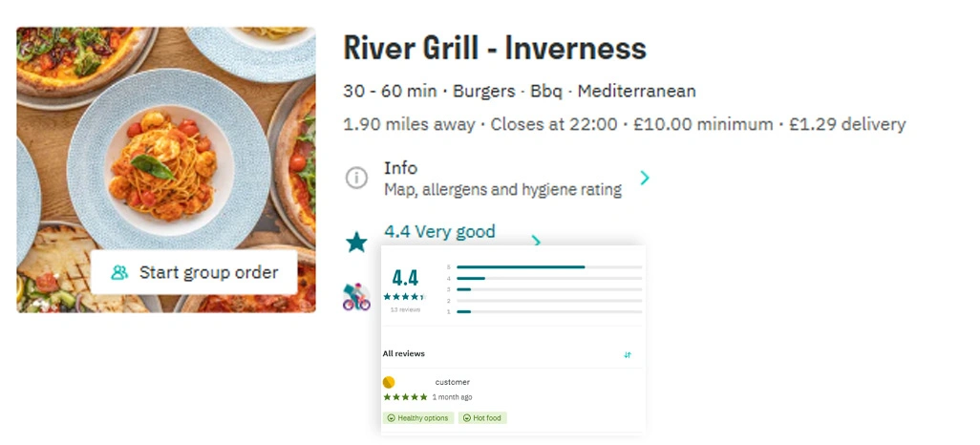Click the reviewer's yellow avatar icon
The height and width of the screenshot is (445, 980).
click(389, 382)
